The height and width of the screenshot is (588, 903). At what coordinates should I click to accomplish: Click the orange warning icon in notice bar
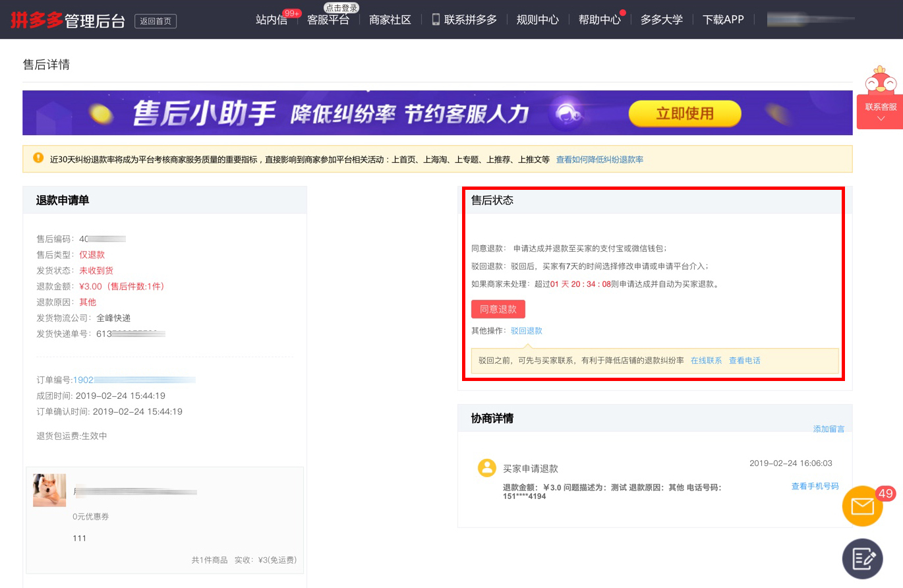pyautogui.click(x=38, y=158)
